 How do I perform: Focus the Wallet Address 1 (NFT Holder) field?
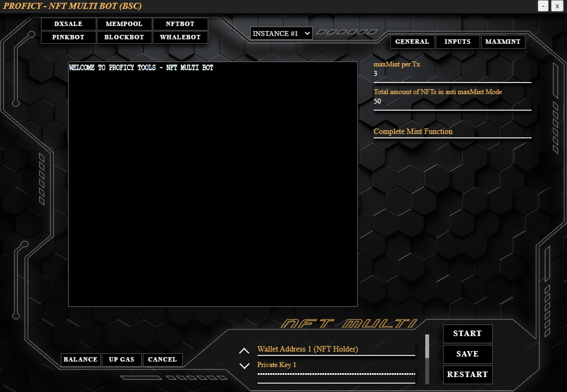coord(336,349)
